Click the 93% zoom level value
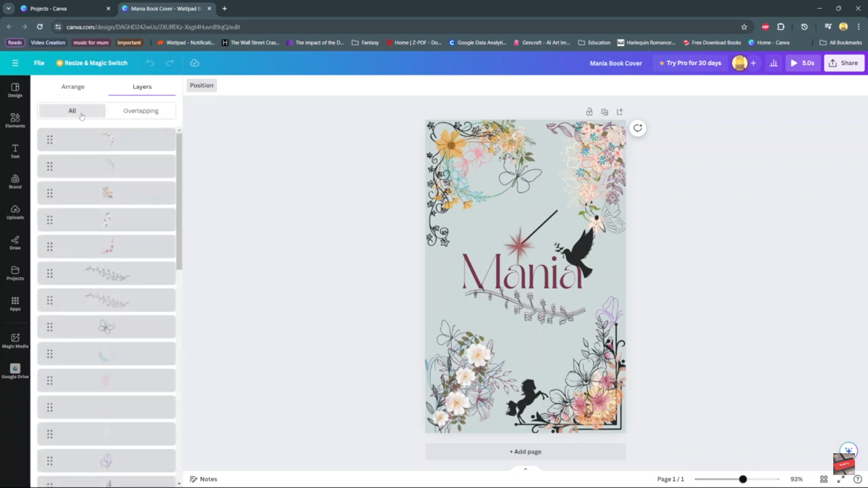This screenshot has width=868, height=488. coord(796,479)
